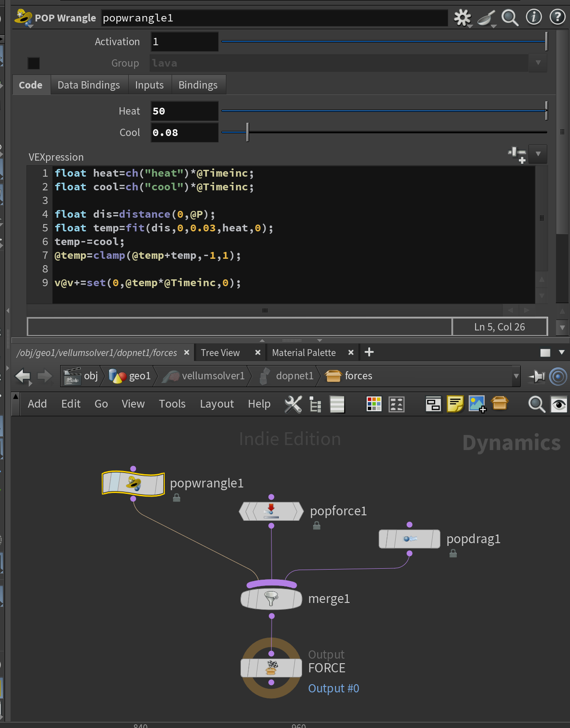Screen dimensions: 570x728
Task: Open the pane tab options arrow
Action: (562, 352)
